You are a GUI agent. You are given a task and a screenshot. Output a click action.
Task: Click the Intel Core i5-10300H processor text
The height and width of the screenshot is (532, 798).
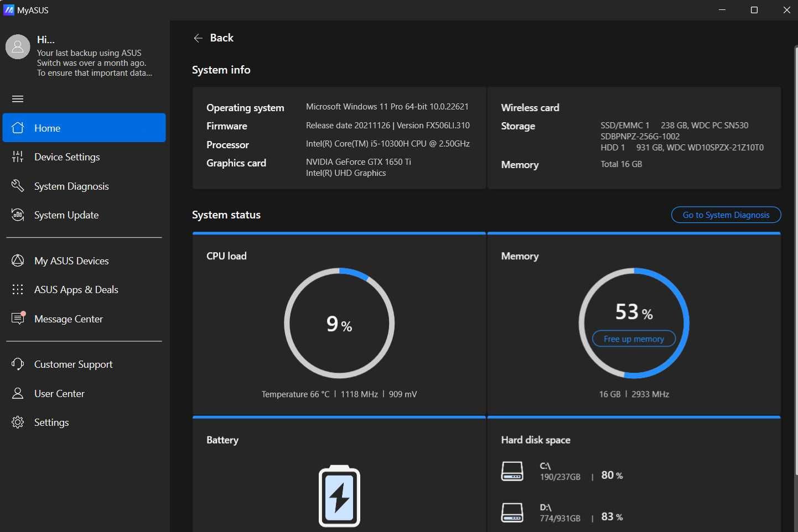pos(388,144)
